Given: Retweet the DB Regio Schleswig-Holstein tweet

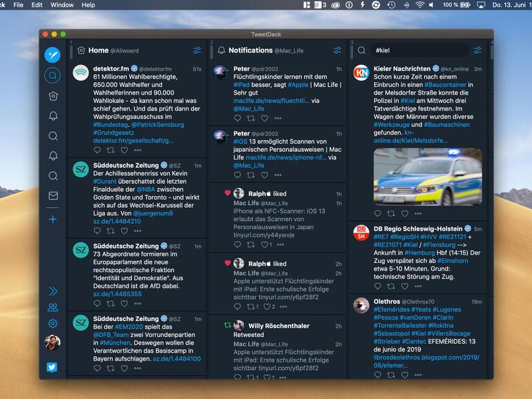Looking at the screenshot, I should click(391, 286).
